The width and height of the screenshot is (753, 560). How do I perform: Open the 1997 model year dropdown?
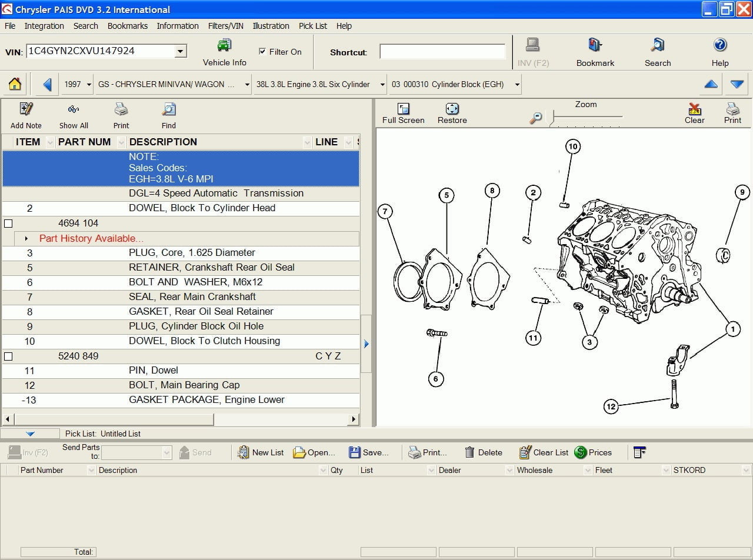(x=89, y=84)
